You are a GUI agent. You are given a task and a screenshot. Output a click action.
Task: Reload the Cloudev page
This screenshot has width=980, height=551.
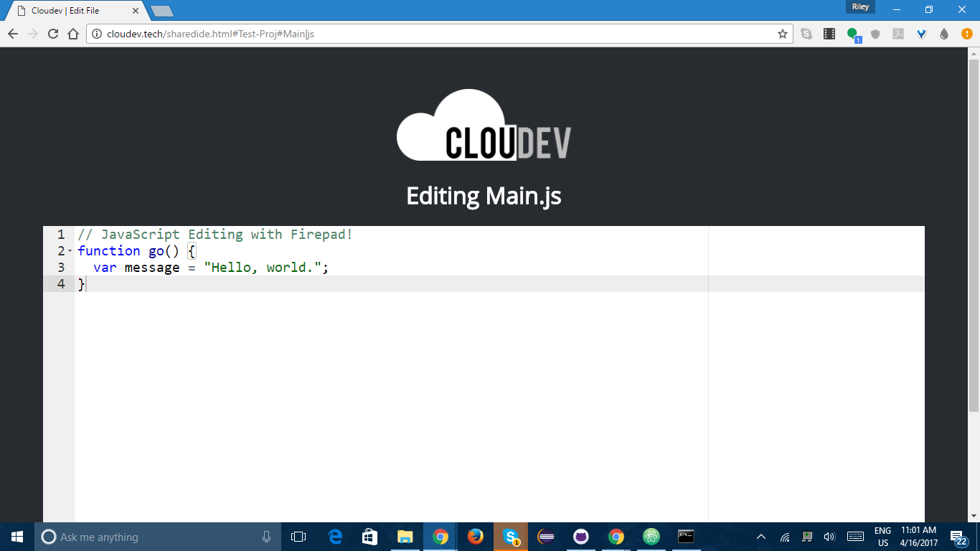pos(52,34)
